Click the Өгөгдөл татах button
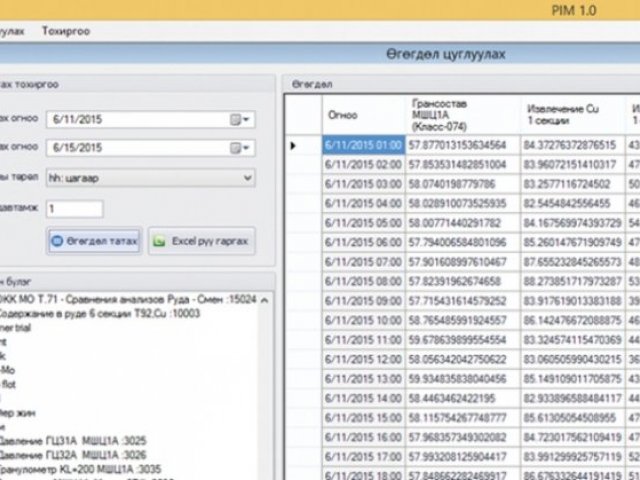 tap(94, 241)
